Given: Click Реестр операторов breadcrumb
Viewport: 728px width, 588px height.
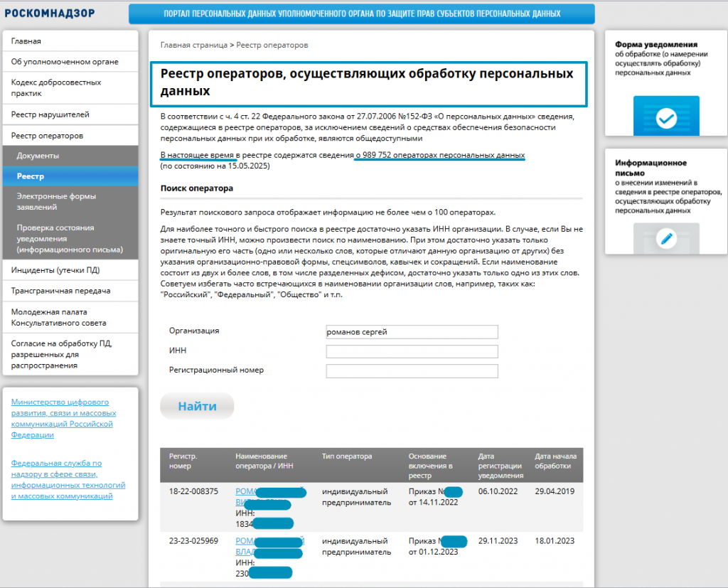Looking at the screenshot, I should tap(272, 45).
